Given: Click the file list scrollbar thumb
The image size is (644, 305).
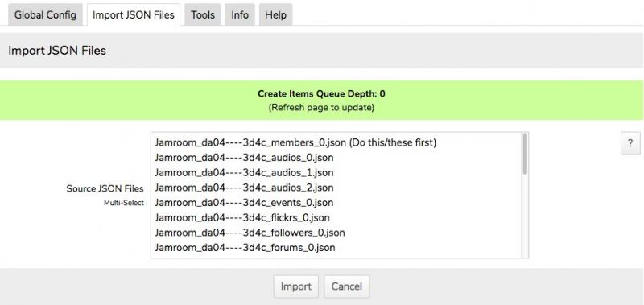Looking at the screenshot, I should (x=525, y=154).
